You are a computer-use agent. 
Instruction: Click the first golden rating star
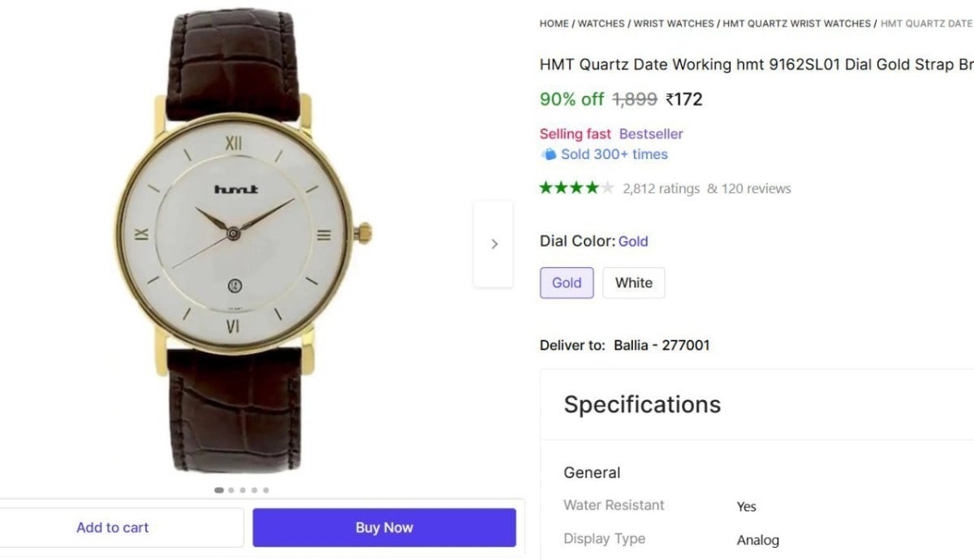(x=545, y=187)
